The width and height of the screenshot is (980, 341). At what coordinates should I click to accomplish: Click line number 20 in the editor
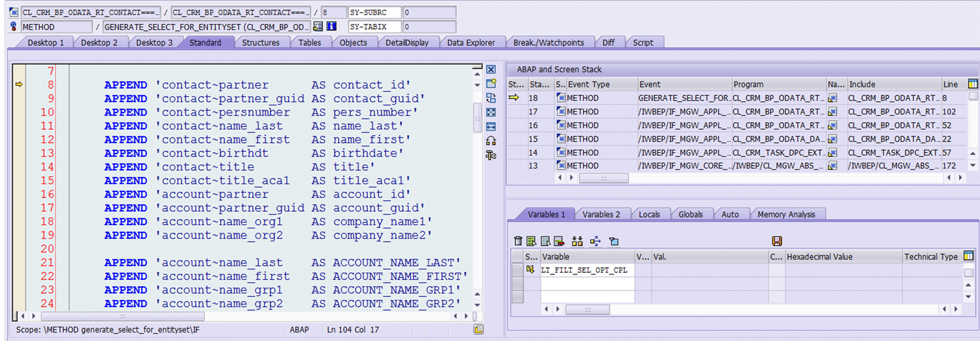click(x=47, y=248)
